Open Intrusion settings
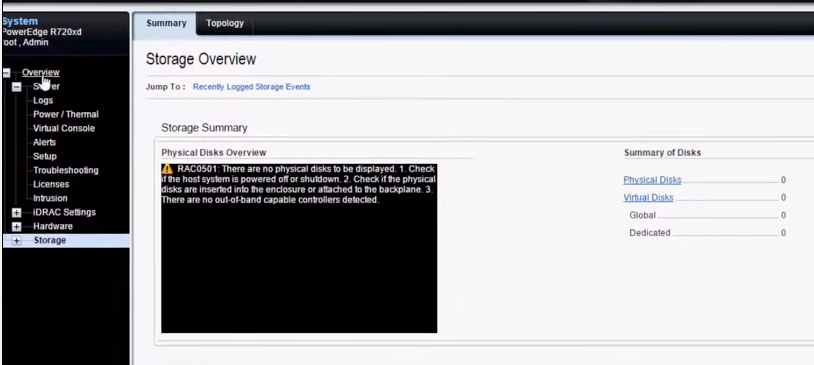Viewport: 814px width, 365px height. (x=50, y=198)
